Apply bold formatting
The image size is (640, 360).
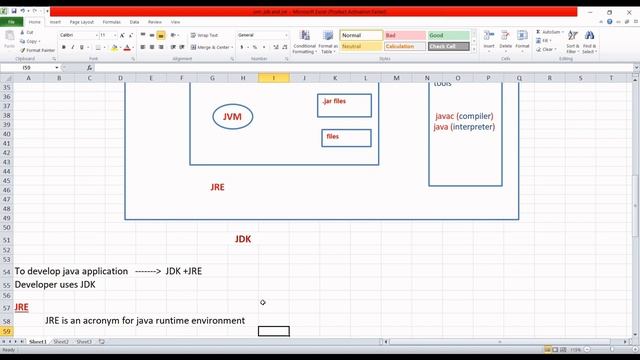pyautogui.click(x=64, y=47)
